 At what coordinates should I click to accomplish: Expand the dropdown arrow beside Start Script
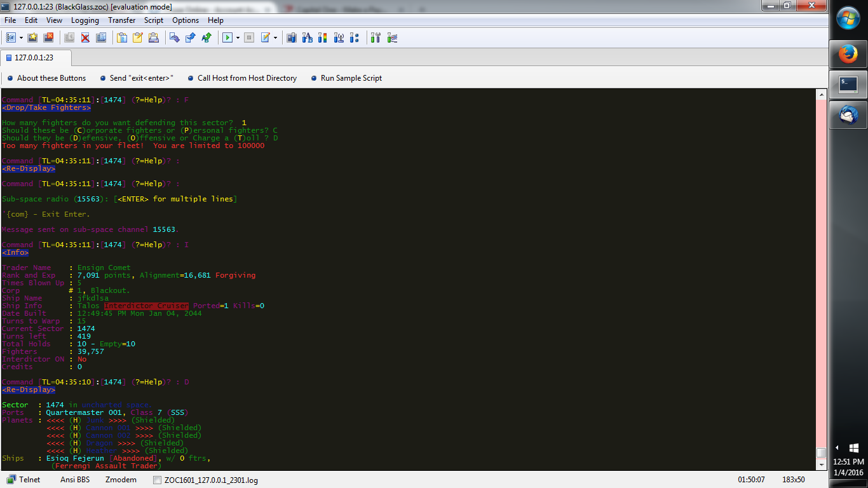(x=238, y=37)
